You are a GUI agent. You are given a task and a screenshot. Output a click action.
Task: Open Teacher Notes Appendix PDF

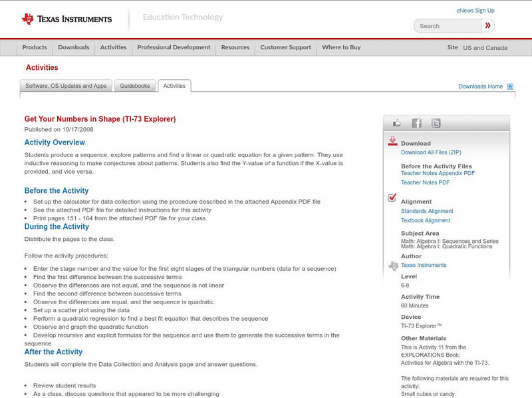[x=438, y=173]
